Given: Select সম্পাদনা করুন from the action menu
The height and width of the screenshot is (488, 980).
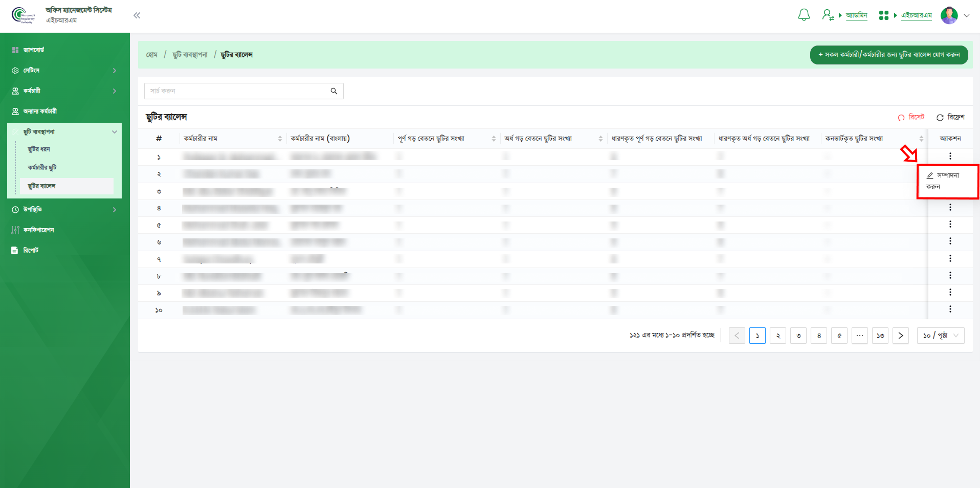Looking at the screenshot, I should (942, 181).
